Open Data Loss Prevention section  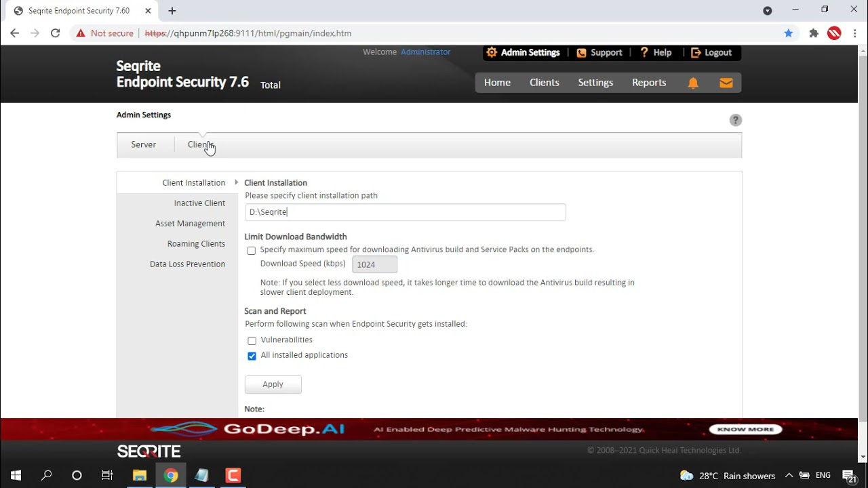click(187, 264)
